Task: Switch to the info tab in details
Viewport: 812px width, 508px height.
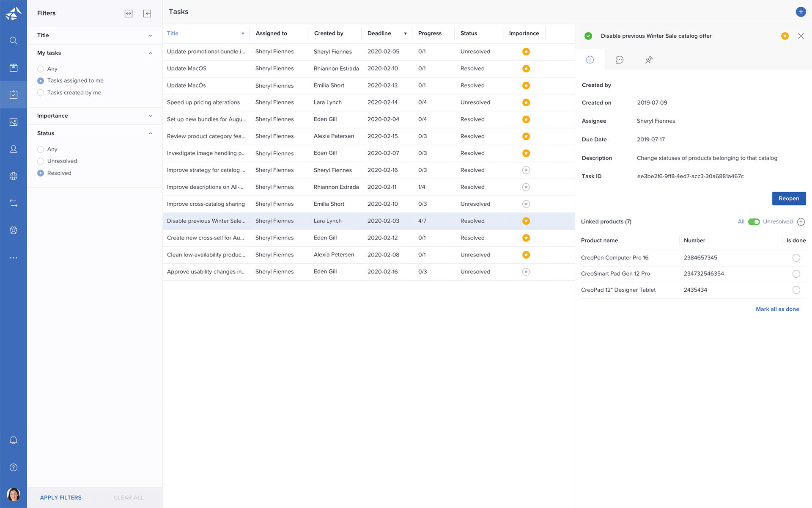Action: 590,60
